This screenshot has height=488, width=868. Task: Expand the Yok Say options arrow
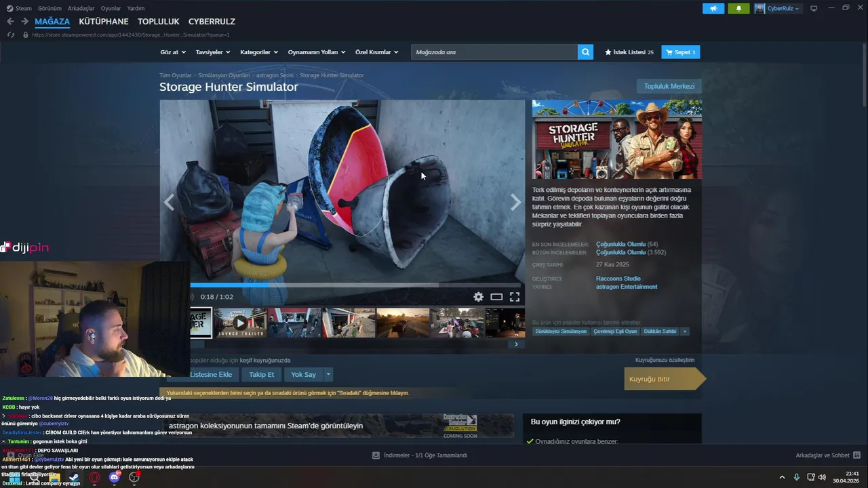pyautogui.click(x=328, y=374)
